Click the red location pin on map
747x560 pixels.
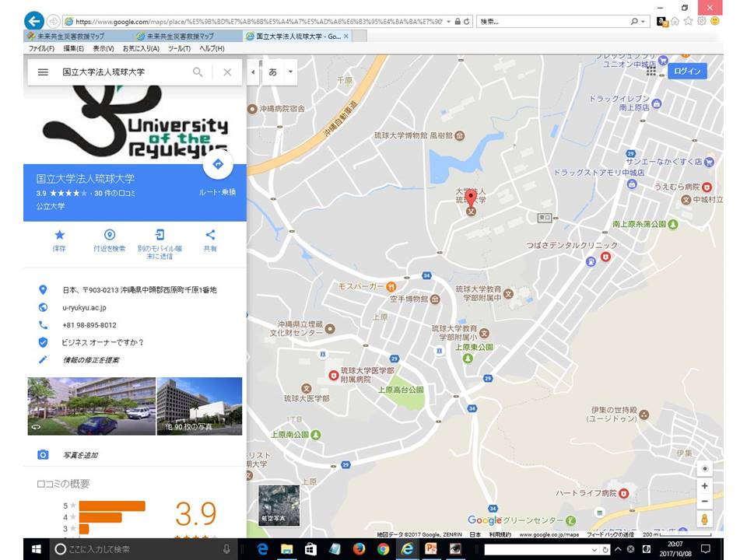[471, 197]
